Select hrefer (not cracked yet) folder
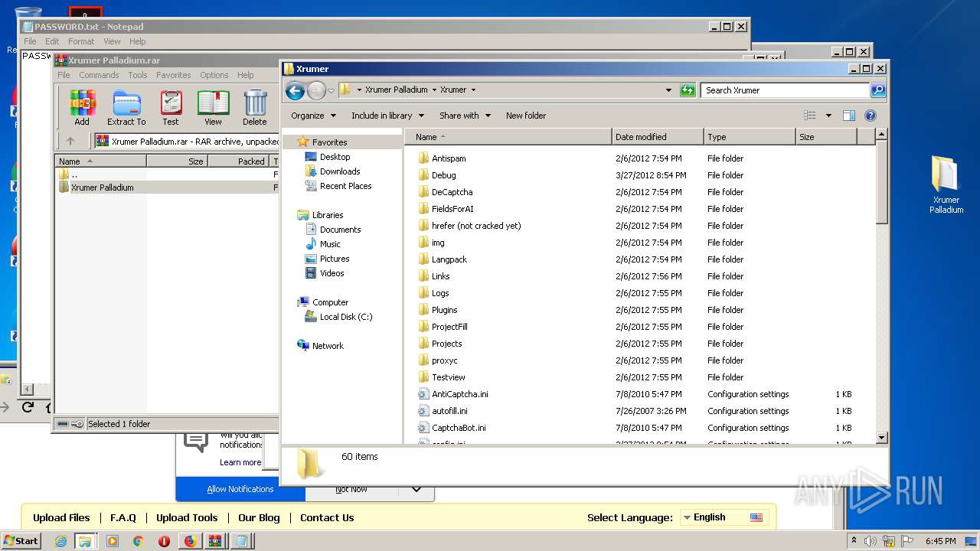The height and width of the screenshot is (551, 980). (476, 226)
